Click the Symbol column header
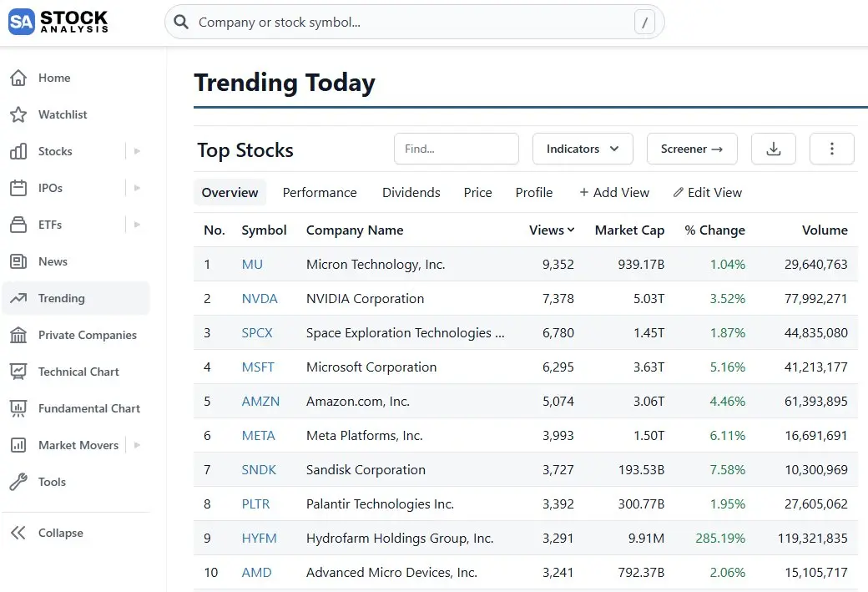The image size is (868, 592). click(x=264, y=230)
